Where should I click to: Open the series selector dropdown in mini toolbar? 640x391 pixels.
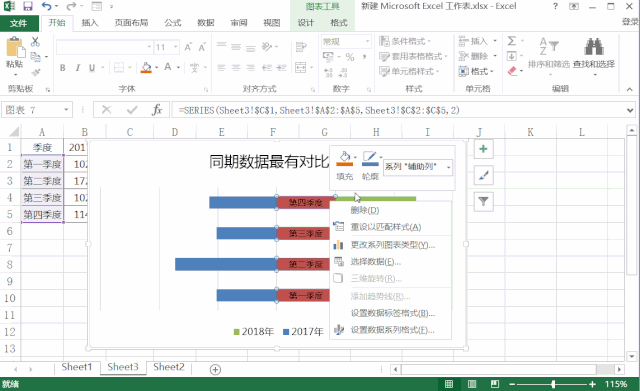[x=448, y=167]
